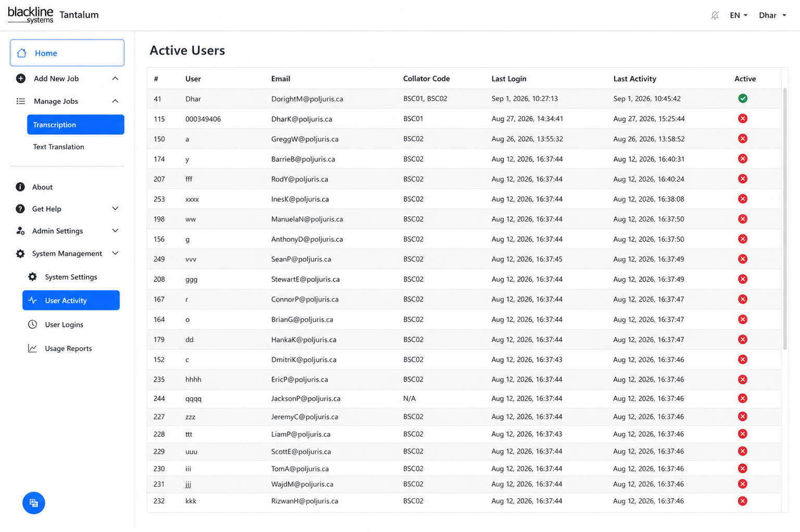Click the red inactive icon for user 000349406

pyautogui.click(x=743, y=119)
